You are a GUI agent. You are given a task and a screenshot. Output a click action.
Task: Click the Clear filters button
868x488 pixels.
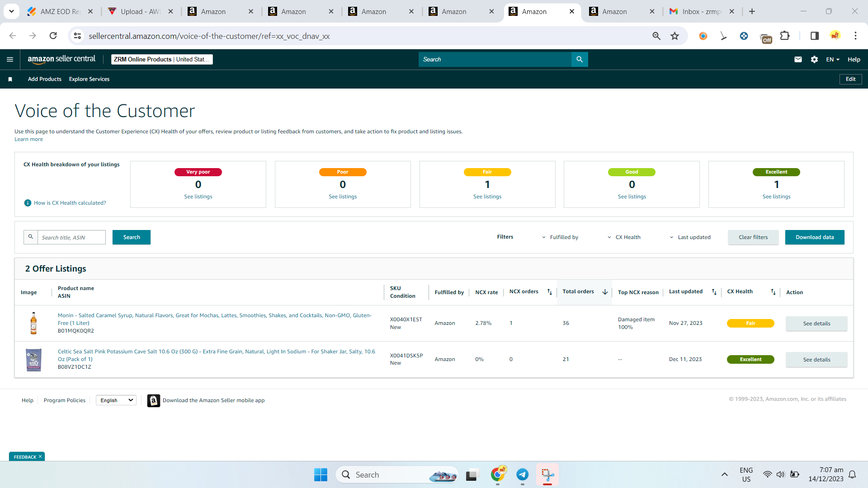pos(753,237)
